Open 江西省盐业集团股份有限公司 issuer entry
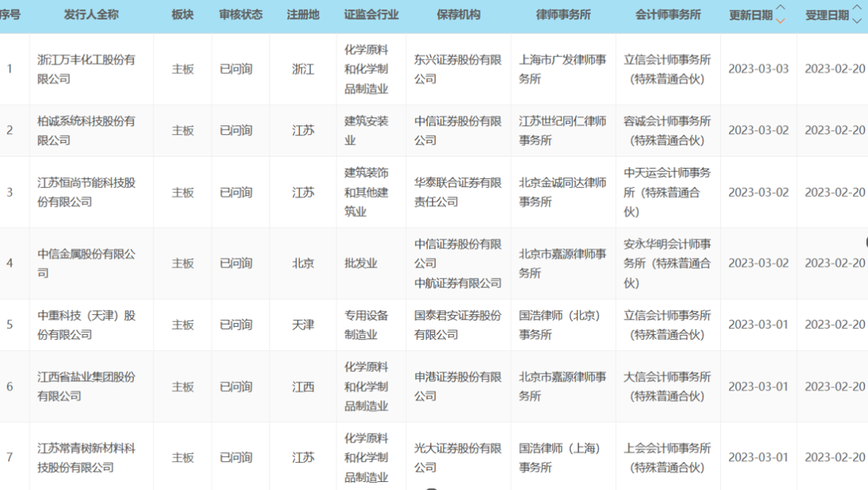The image size is (868, 490). click(86, 386)
